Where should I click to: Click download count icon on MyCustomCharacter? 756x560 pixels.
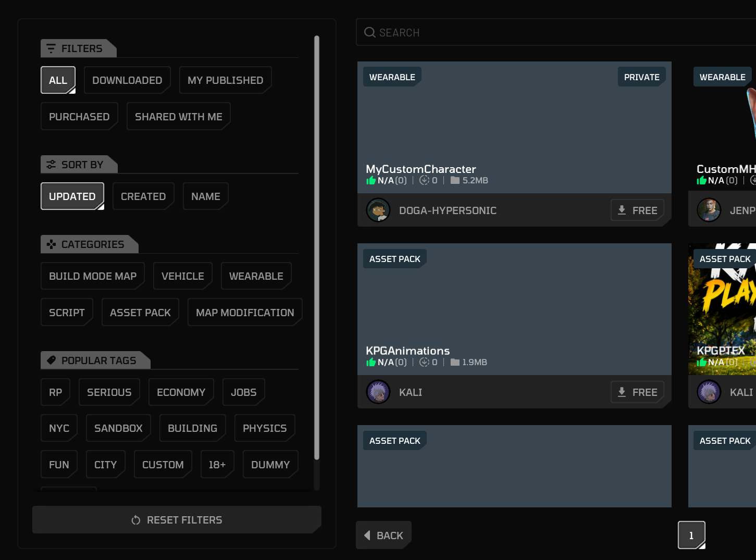425,180
